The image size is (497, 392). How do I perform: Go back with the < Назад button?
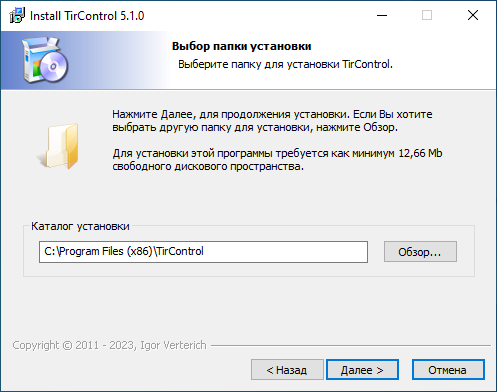[x=287, y=369]
